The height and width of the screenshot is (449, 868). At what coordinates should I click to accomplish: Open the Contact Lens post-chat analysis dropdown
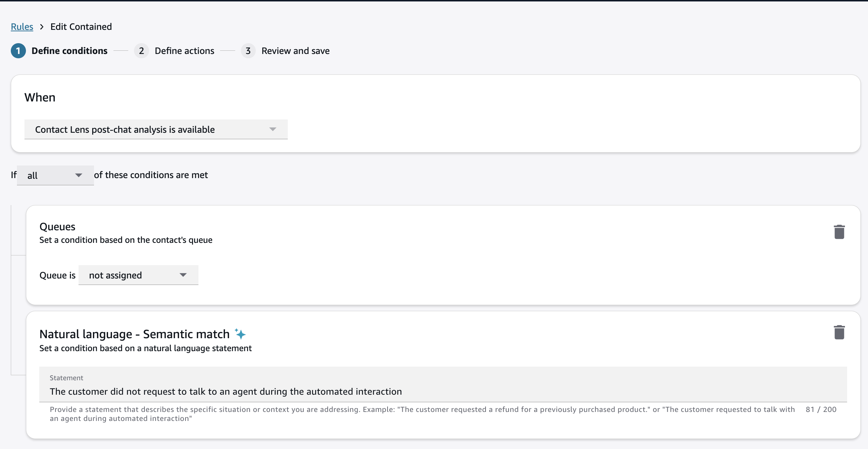pyautogui.click(x=156, y=130)
